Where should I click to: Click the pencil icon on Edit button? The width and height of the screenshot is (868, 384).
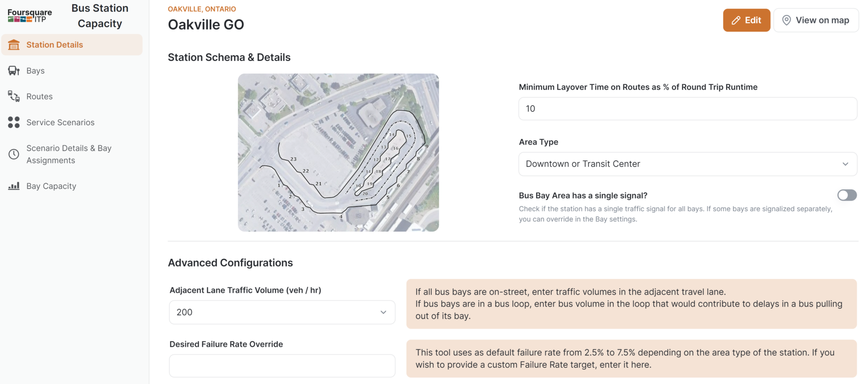736,20
